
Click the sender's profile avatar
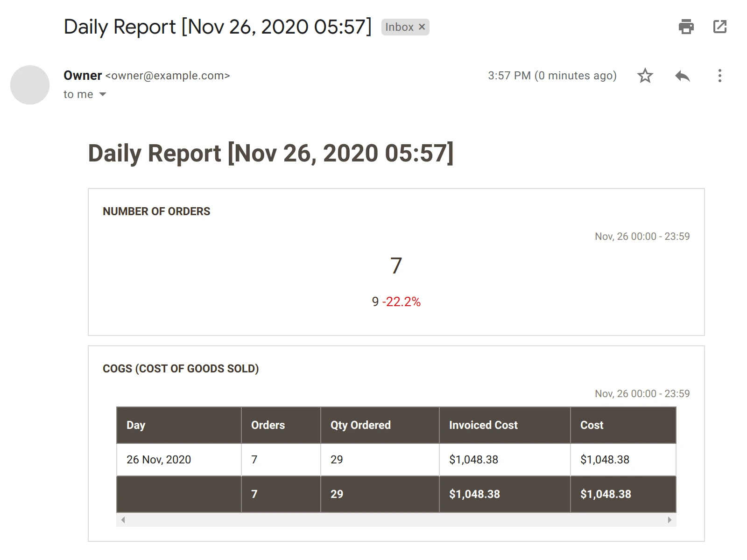29,84
